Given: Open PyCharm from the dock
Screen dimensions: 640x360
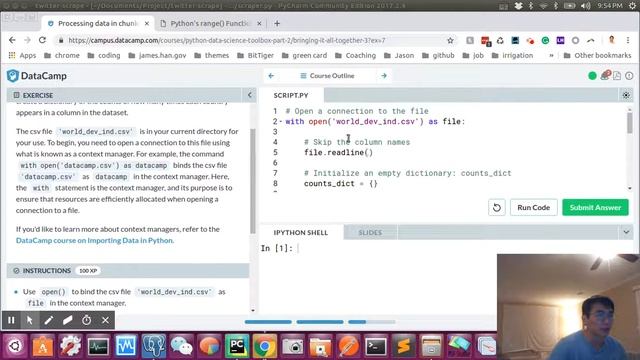Looking at the screenshot, I should coord(237,346).
